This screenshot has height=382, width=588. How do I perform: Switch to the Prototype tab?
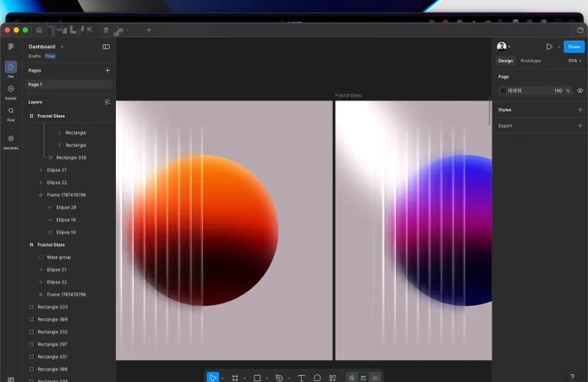pyautogui.click(x=531, y=60)
